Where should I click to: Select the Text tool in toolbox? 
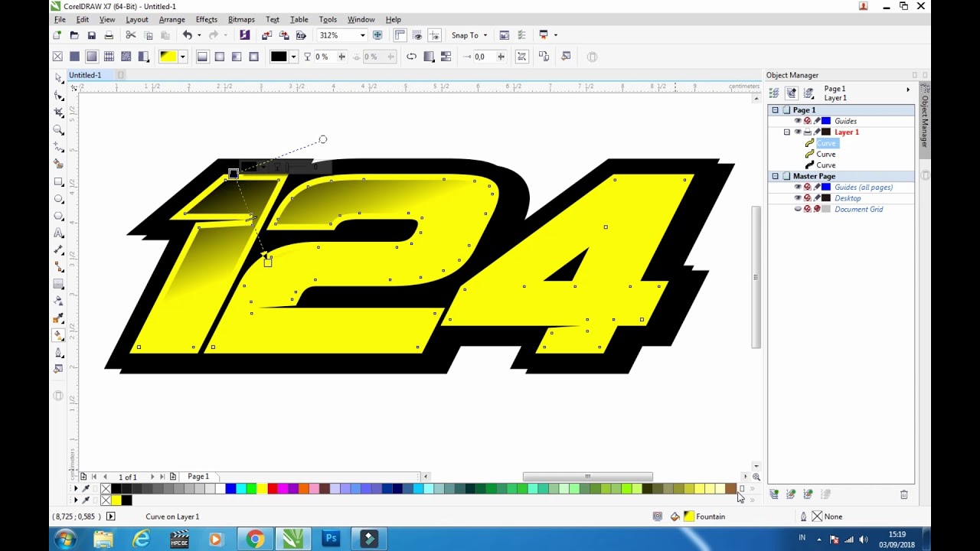pyautogui.click(x=59, y=233)
